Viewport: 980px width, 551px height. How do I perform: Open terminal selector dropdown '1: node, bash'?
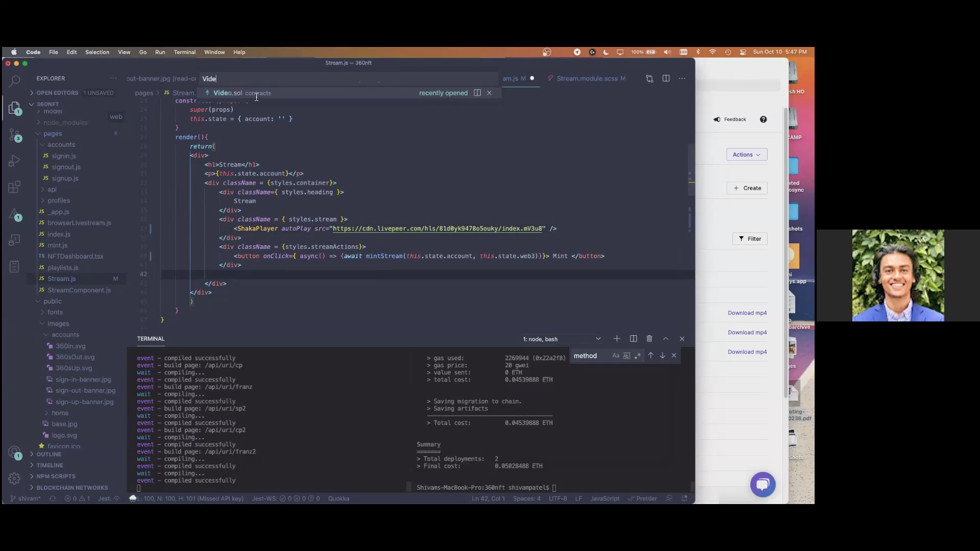click(x=561, y=339)
